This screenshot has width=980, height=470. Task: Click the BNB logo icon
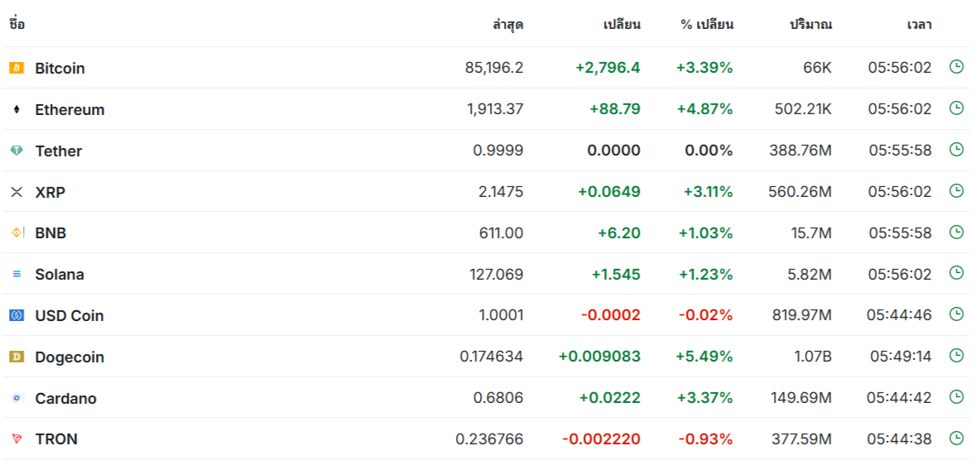click(x=17, y=233)
